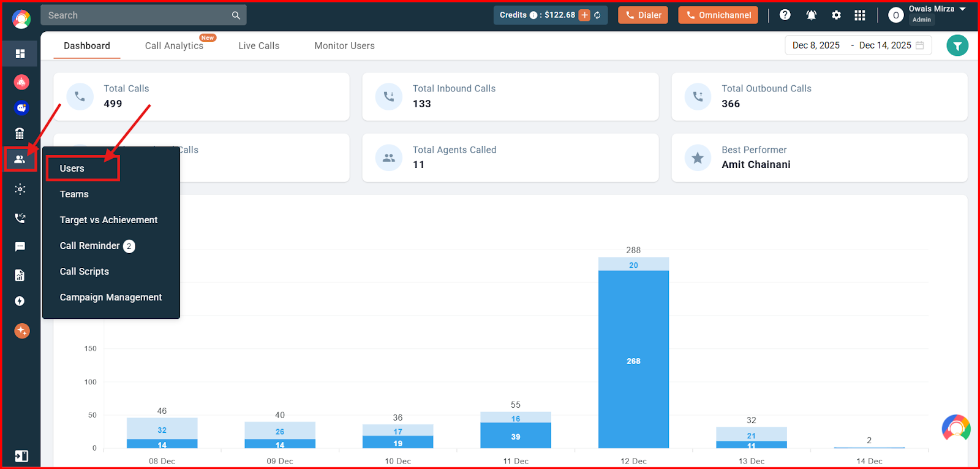The height and width of the screenshot is (469, 980).
Task: Select Target vs Achievement menu item
Action: click(108, 220)
